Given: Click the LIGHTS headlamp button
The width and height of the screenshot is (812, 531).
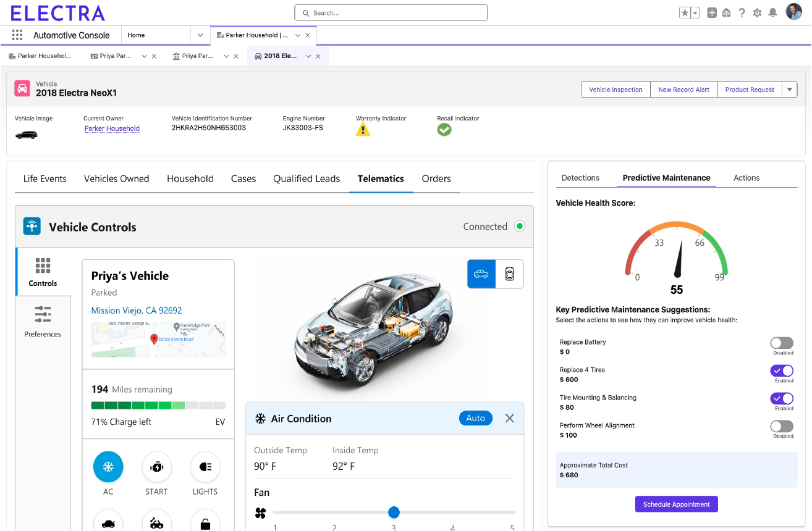Looking at the screenshot, I should click(x=205, y=467).
